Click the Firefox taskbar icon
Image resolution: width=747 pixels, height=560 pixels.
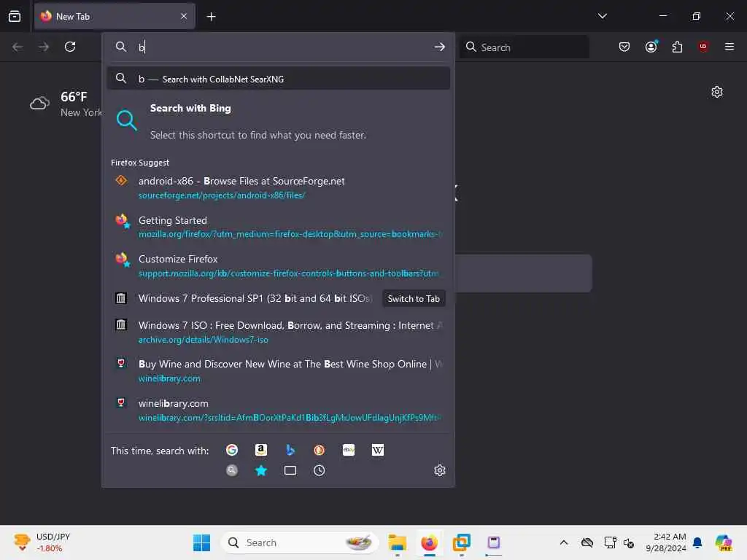click(x=429, y=542)
